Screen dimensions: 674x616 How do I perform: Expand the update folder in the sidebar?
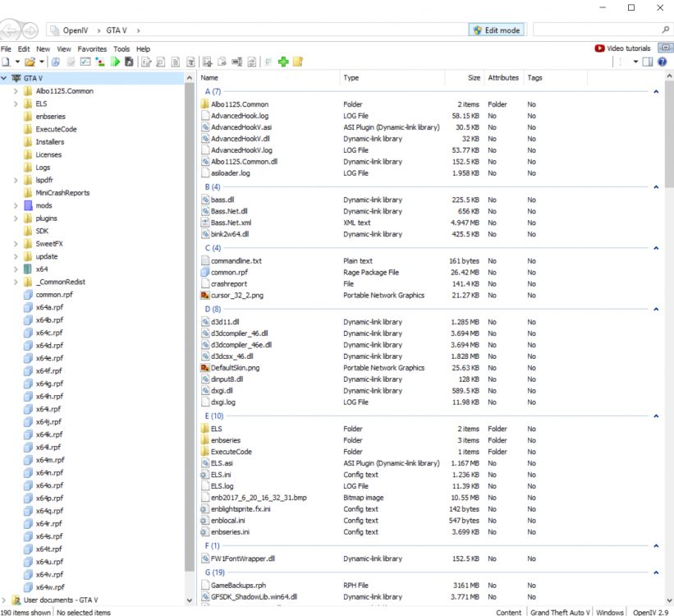15,255
